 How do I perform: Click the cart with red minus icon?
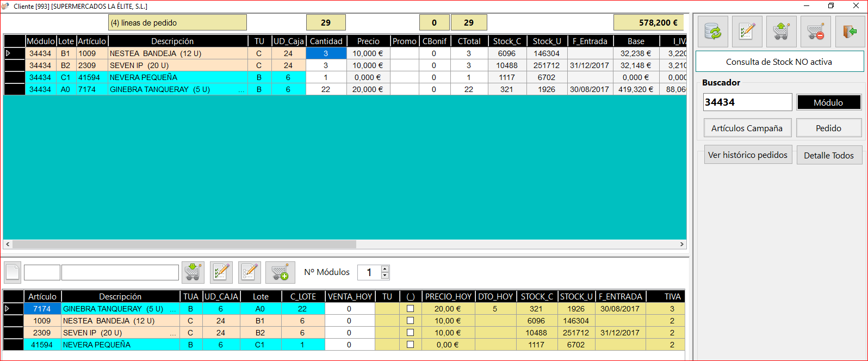tap(816, 32)
